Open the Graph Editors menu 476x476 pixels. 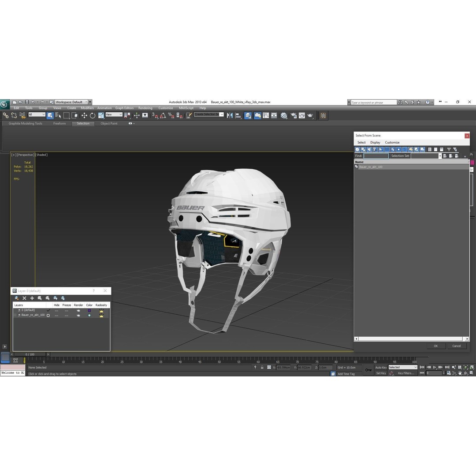(x=124, y=108)
